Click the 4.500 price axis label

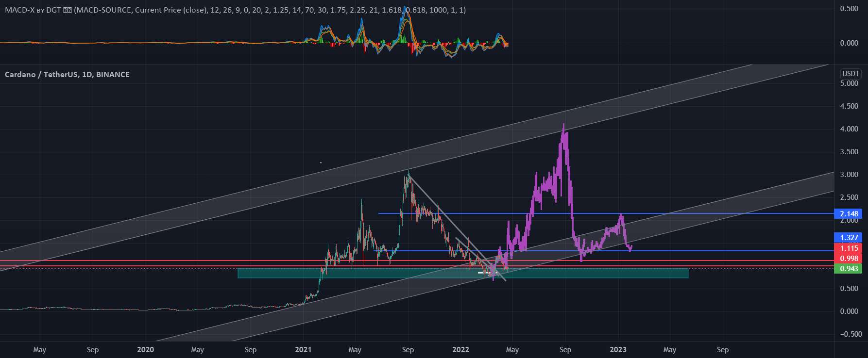point(849,106)
